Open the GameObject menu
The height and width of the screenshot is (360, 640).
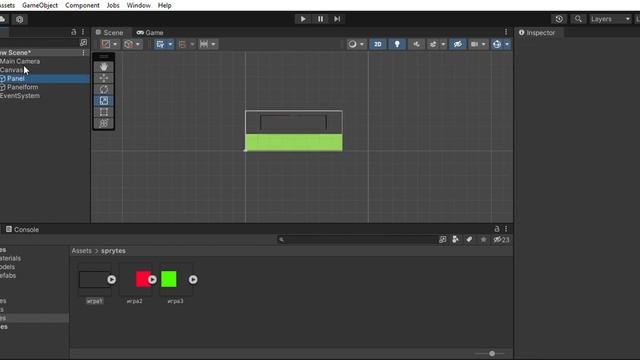point(40,5)
